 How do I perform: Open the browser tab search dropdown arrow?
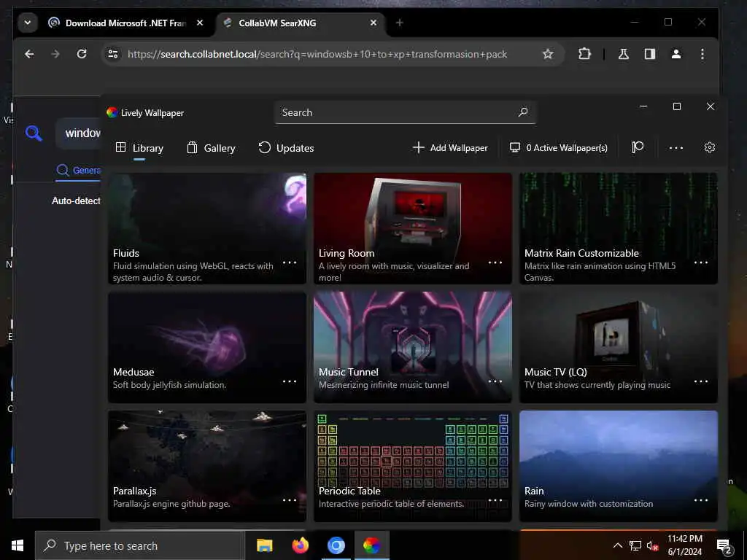[28, 23]
